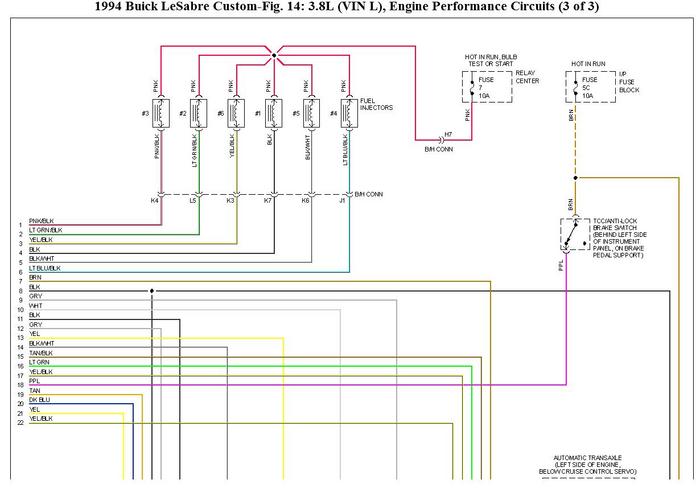Viewport: 700px width, 488px height.
Task: Click the vertical "BRN" label just below Fuse 5C
Action: (571, 115)
